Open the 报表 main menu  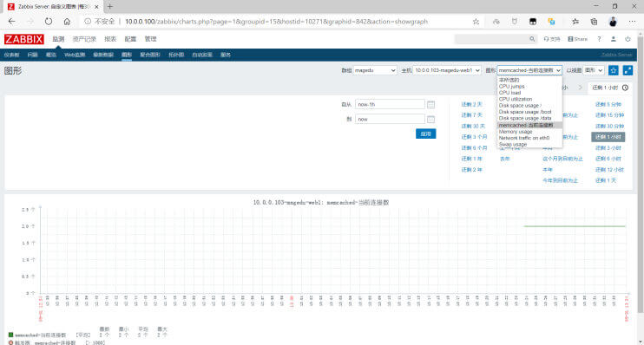110,39
